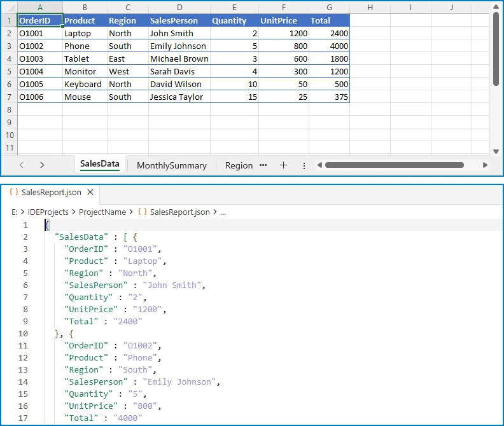Select cell containing Jessica Taylor
Image resolution: width=504 pixels, height=426 pixels.
point(179,97)
